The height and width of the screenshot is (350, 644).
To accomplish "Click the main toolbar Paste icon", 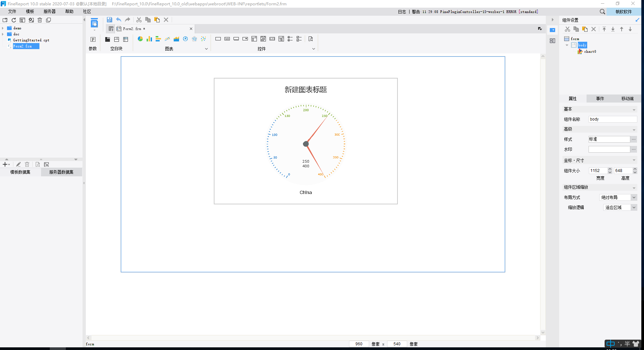I will click(x=157, y=20).
